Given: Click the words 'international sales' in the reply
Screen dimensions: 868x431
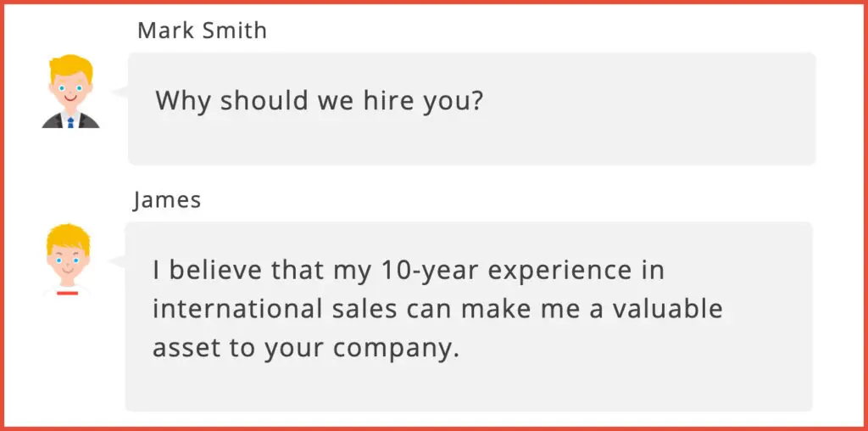Looking at the screenshot, I should pyautogui.click(x=275, y=309).
